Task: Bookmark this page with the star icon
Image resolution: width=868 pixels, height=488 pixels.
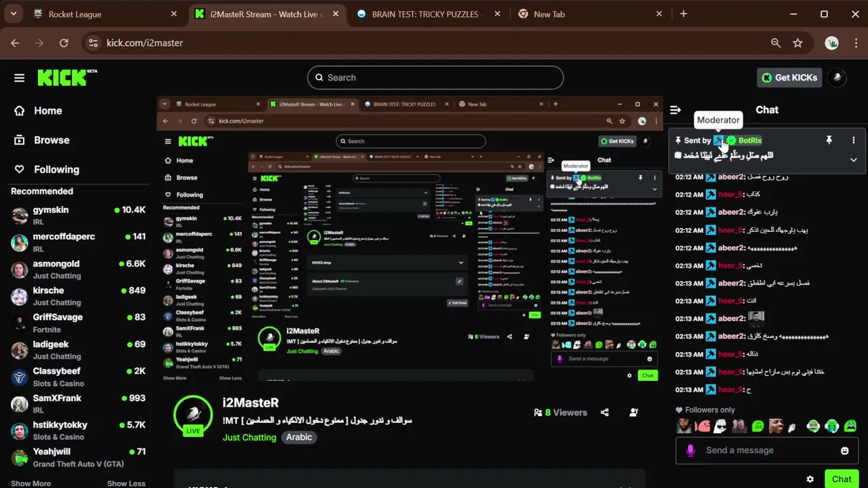Action: coord(797,43)
